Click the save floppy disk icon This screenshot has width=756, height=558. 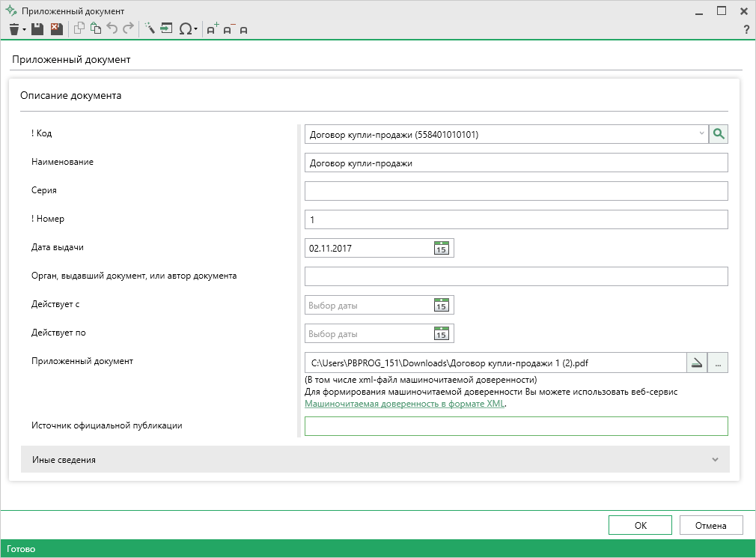tap(37, 29)
